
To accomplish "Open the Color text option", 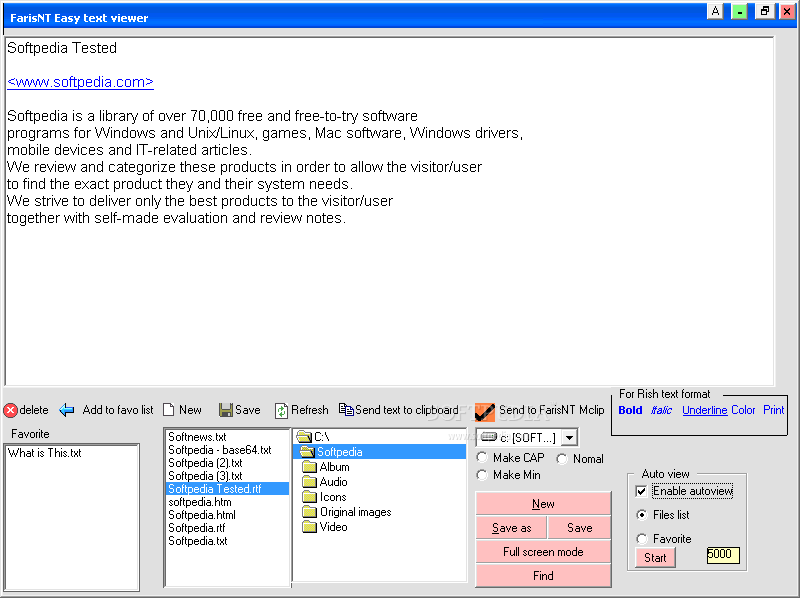I will tap(743, 410).
